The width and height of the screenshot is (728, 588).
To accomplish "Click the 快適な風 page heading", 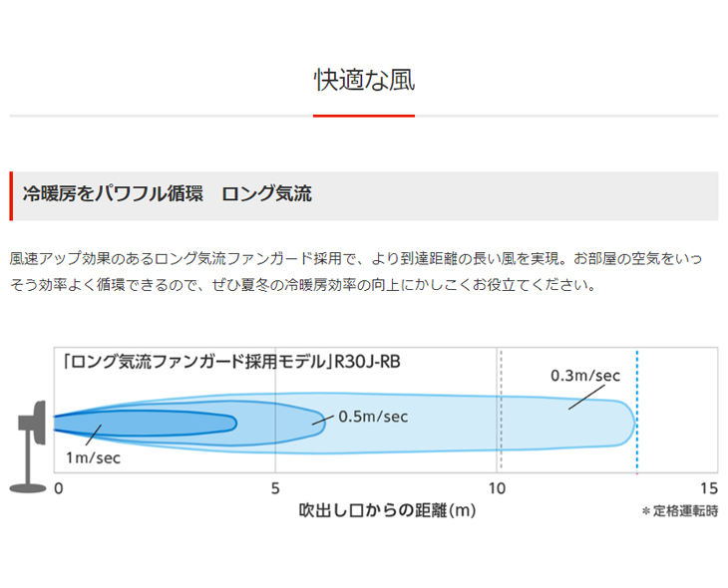I will pos(364,80).
